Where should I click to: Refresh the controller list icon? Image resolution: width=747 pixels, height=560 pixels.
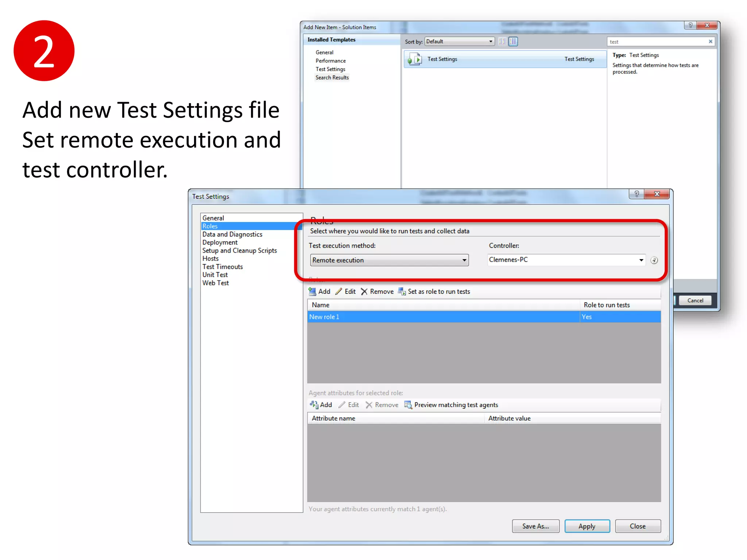pyautogui.click(x=654, y=260)
